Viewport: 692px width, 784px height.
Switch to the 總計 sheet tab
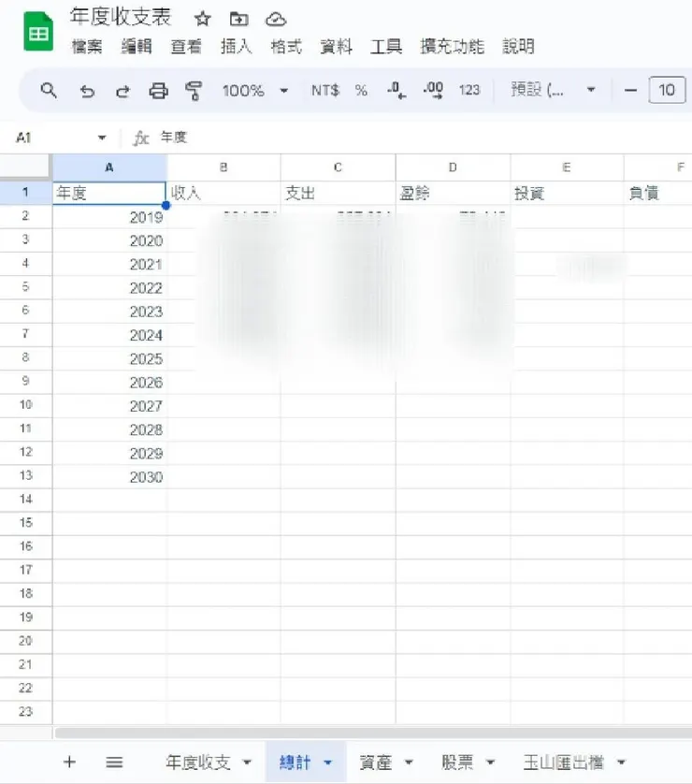point(295,762)
